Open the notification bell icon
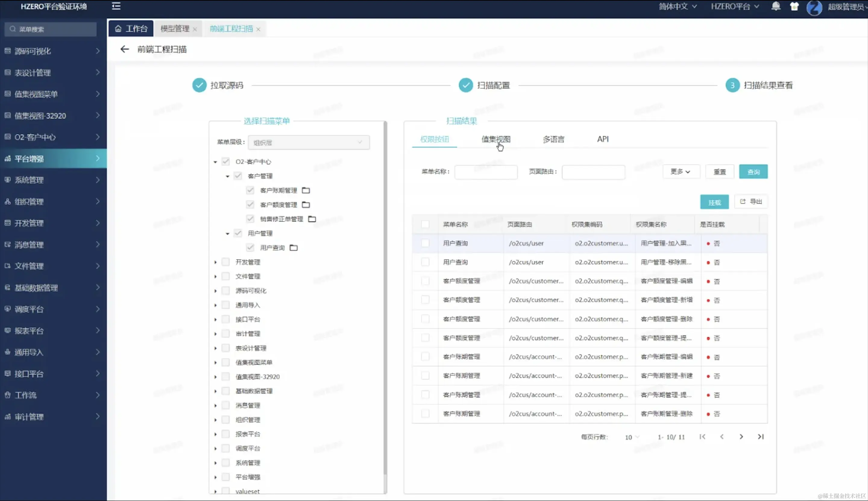Image resolution: width=868 pixels, height=501 pixels. [x=775, y=6]
